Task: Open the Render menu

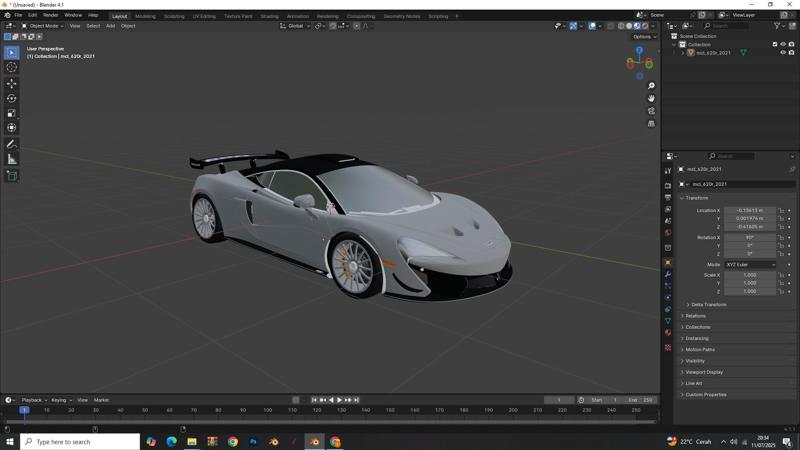Action: tap(50, 15)
